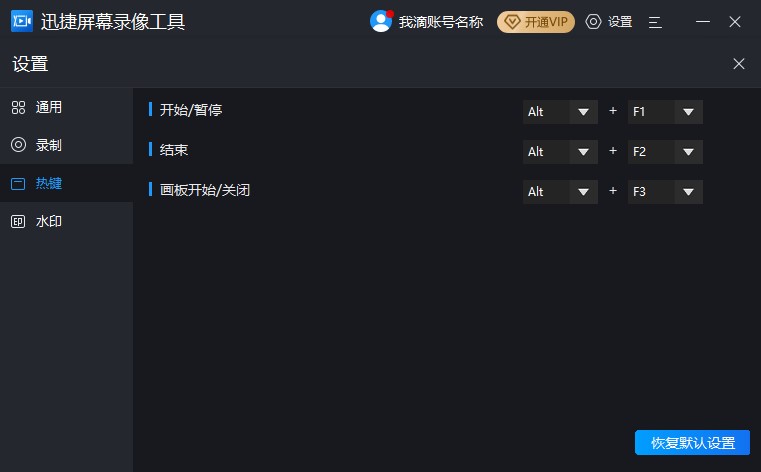Click the 我滴账号名称 account name
761x472 pixels.
pyautogui.click(x=440, y=21)
